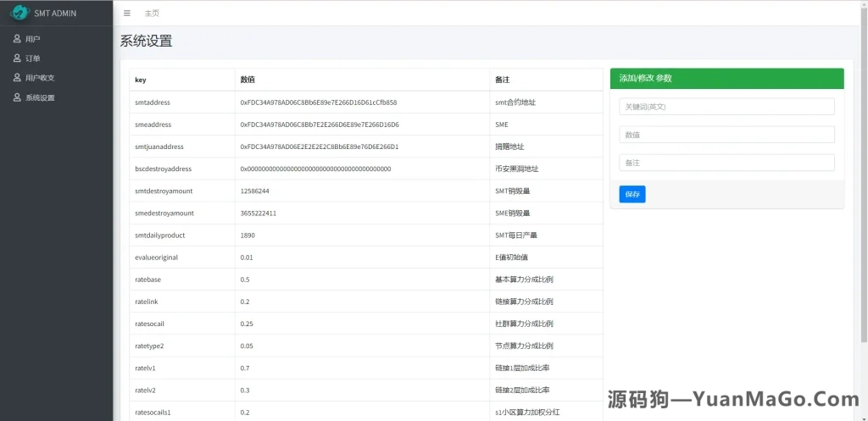Click the 链接算力分成比例 remark cell
Image resolution: width=868 pixels, height=421 pixels.
coord(547,302)
